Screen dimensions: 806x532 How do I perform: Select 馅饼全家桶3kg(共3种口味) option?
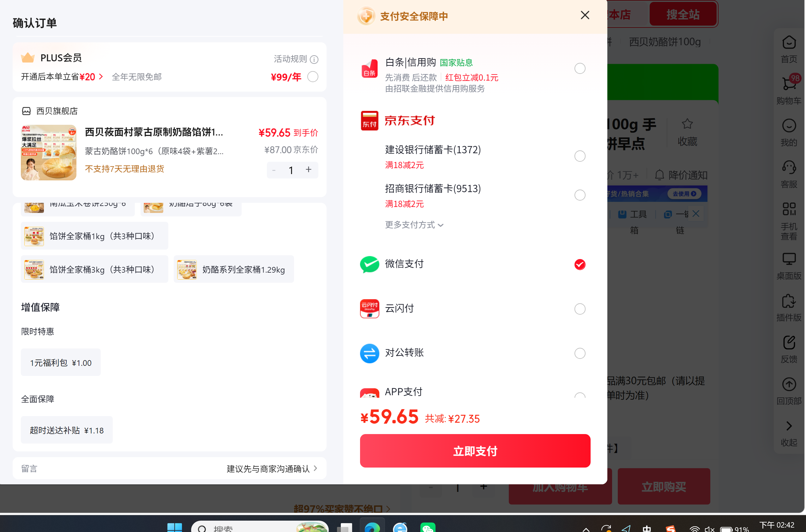tap(94, 269)
